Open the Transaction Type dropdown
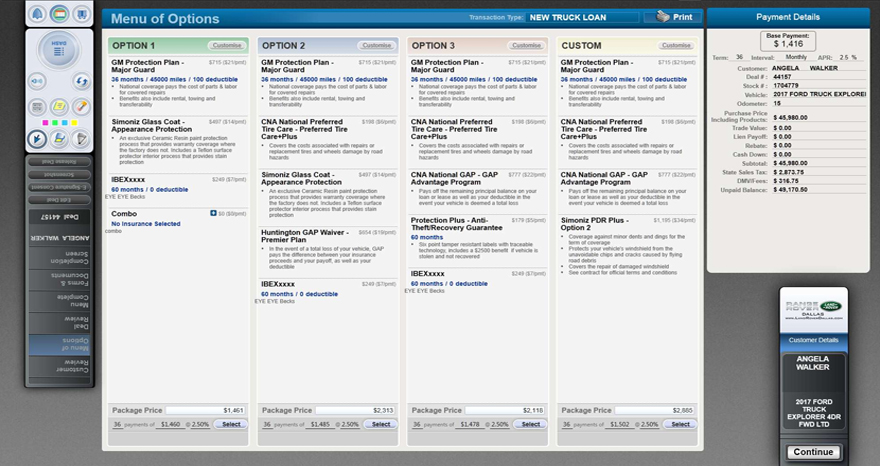 pyautogui.click(x=582, y=17)
